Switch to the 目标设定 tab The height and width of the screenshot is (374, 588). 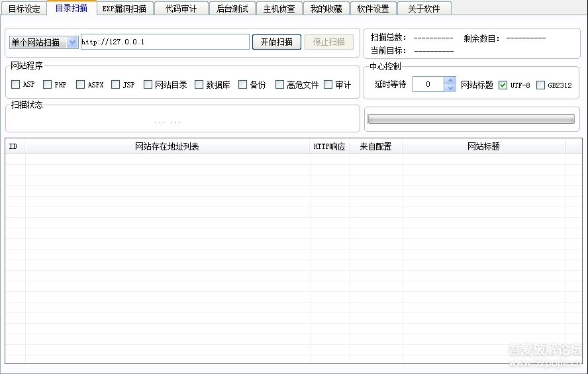click(24, 9)
